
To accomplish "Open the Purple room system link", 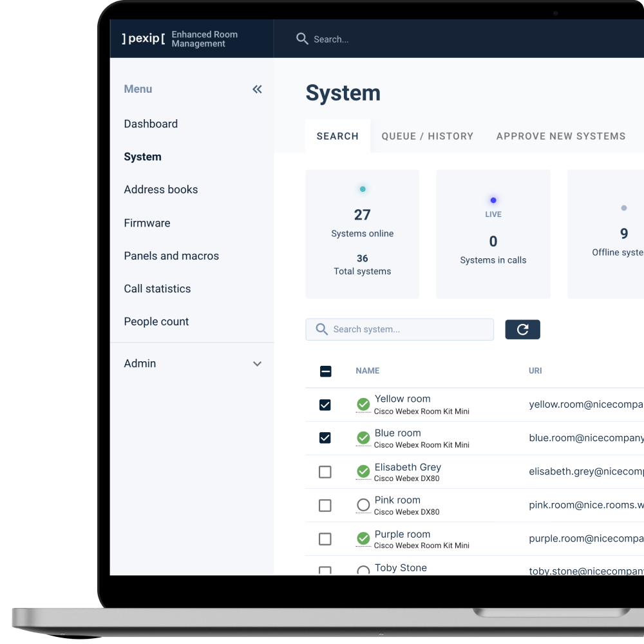I will click(402, 535).
